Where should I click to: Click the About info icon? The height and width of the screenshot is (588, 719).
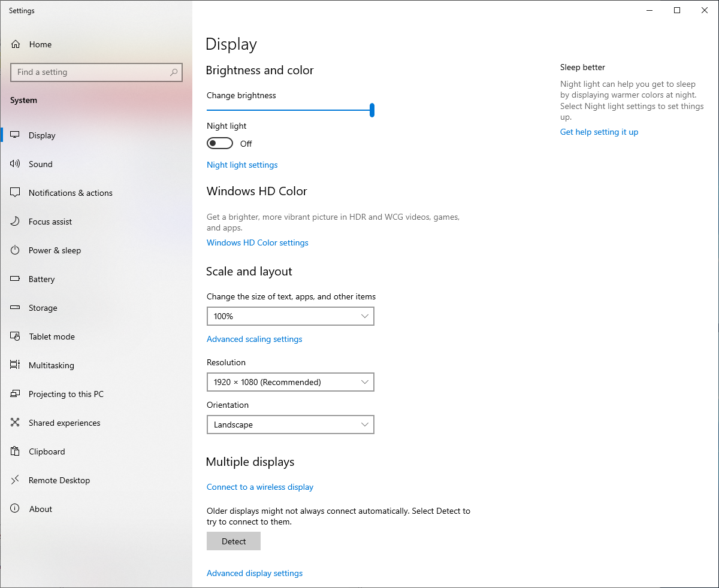(16, 509)
